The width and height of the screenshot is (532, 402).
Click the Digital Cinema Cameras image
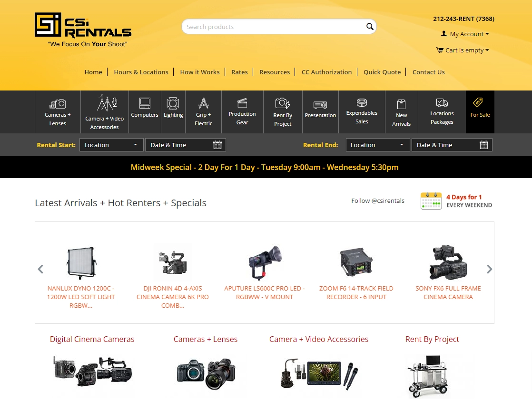[92, 372]
